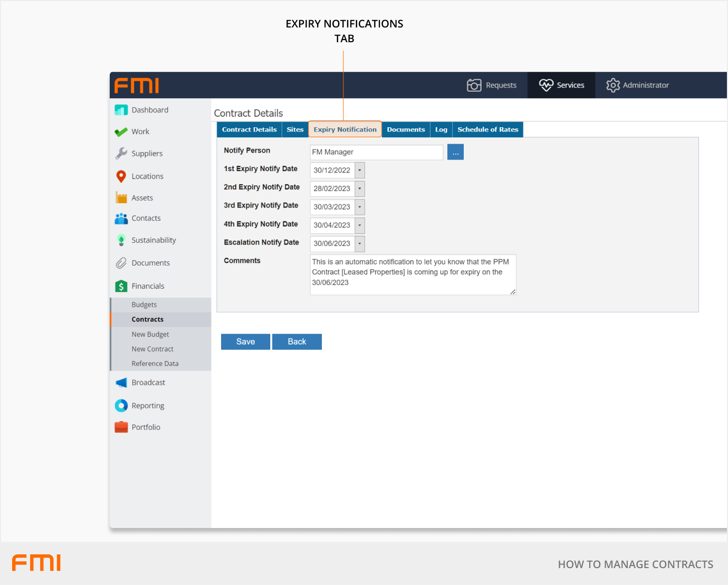Click inside the Comments text area

[x=413, y=275]
